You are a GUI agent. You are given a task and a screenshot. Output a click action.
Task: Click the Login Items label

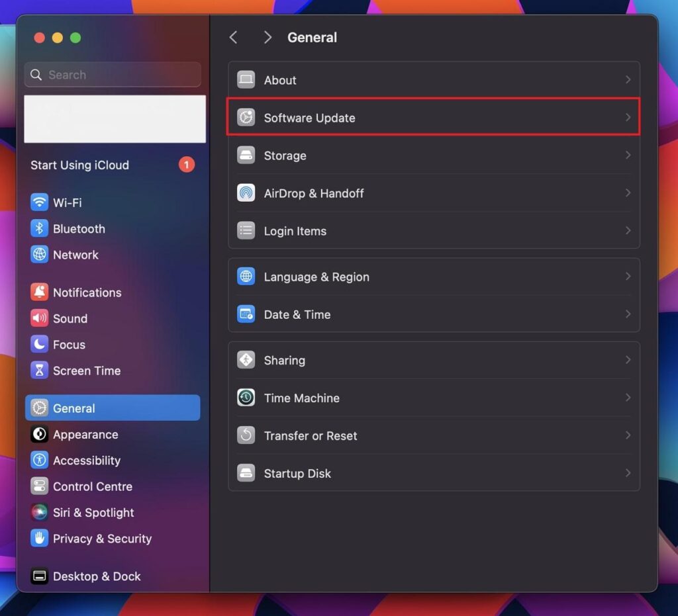tap(295, 231)
